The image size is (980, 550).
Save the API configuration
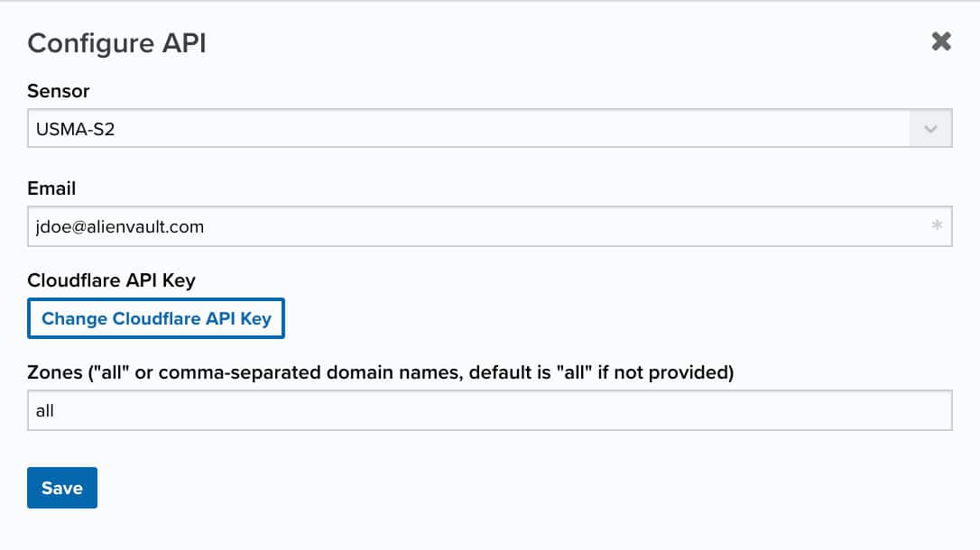pyautogui.click(x=62, y=488)
